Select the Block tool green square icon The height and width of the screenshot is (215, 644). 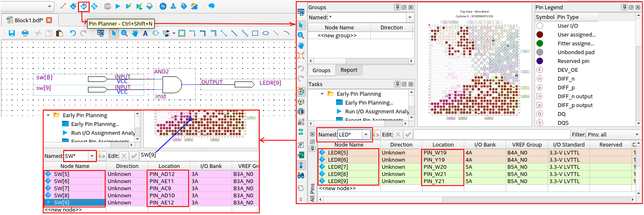tap(182, 33)
